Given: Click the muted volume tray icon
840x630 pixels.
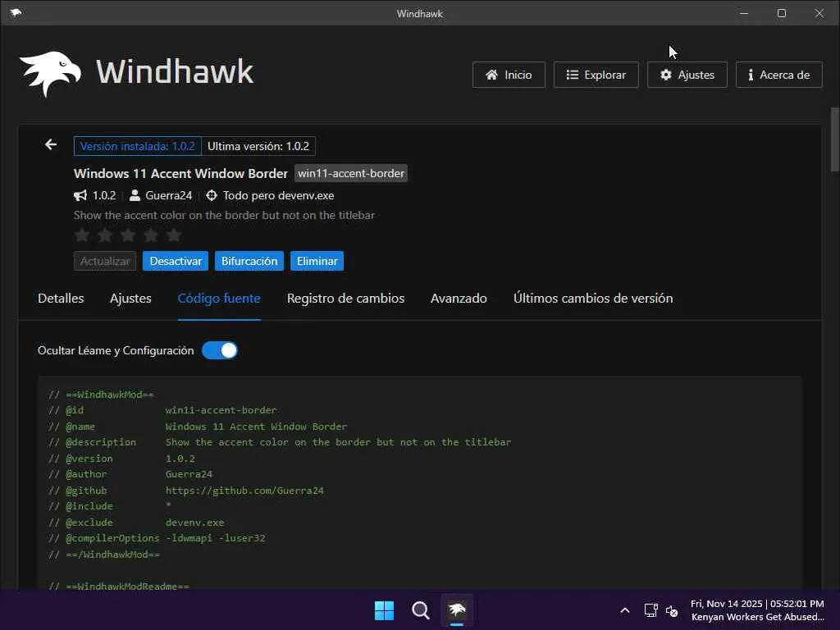Looking at the screenshot, I should [x=672, y=610].
